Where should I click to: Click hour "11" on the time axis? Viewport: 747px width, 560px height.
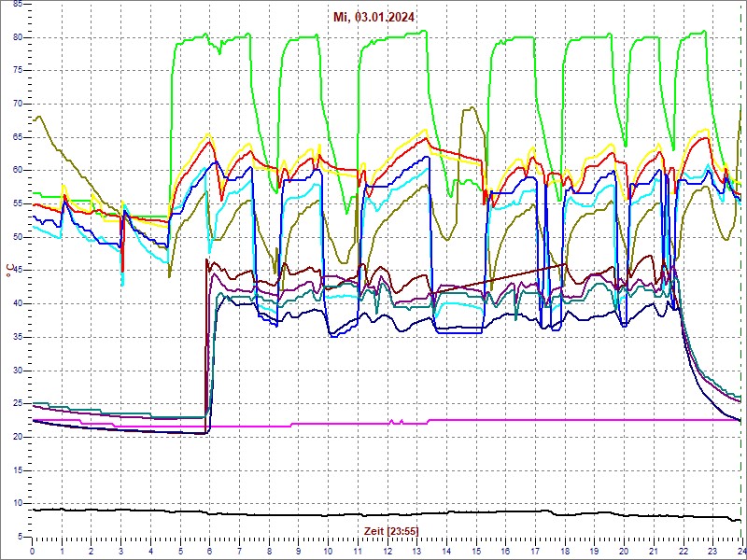tap(358, 549)
